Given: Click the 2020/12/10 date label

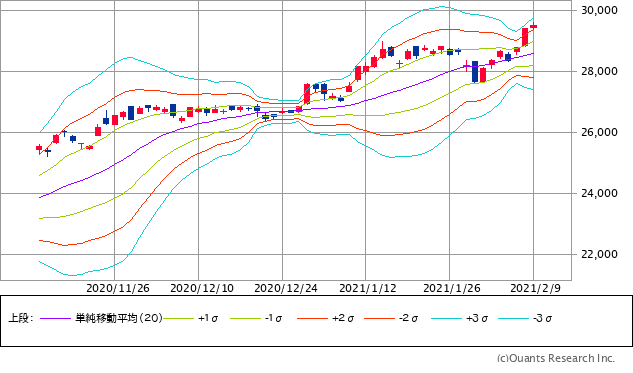Looking at the screenshot, I should click(202, 288).
